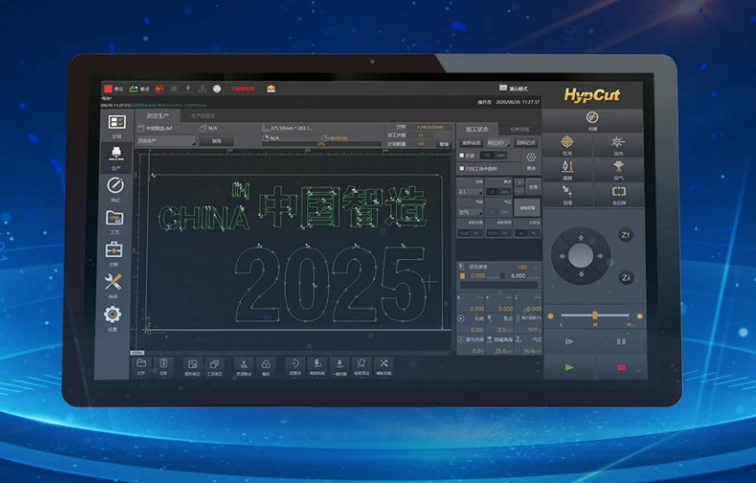Expand the production mode dropdown below the filename

166,141
